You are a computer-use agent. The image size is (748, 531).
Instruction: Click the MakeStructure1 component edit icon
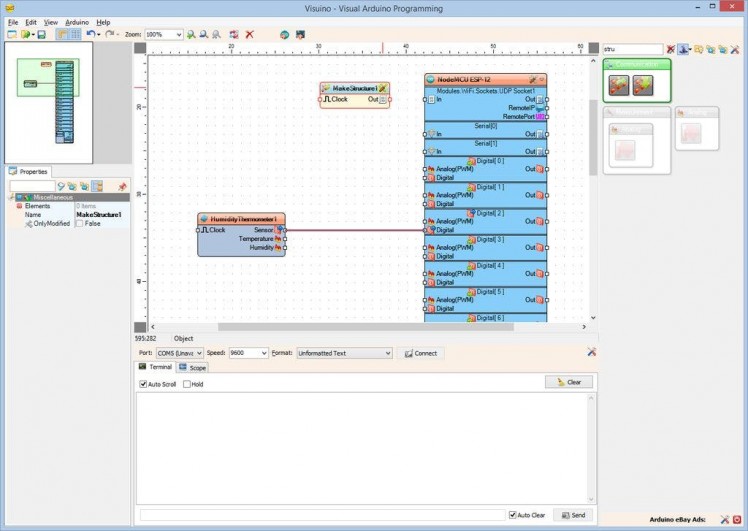coord(383,88)
